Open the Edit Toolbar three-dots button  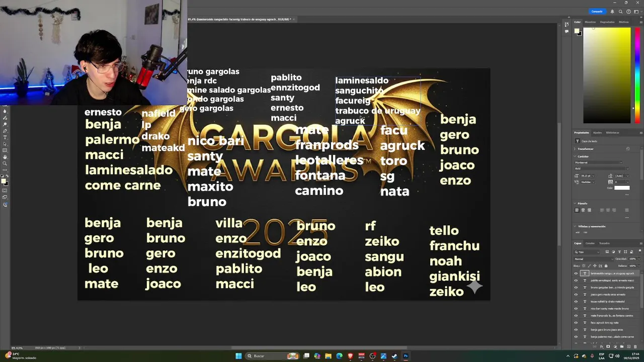(x=5, y=170)
